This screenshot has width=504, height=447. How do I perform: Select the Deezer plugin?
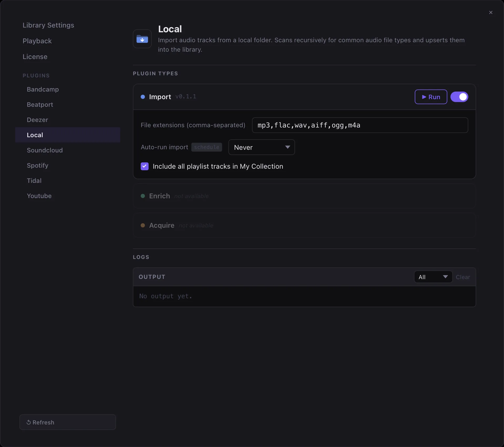point(68,120)
